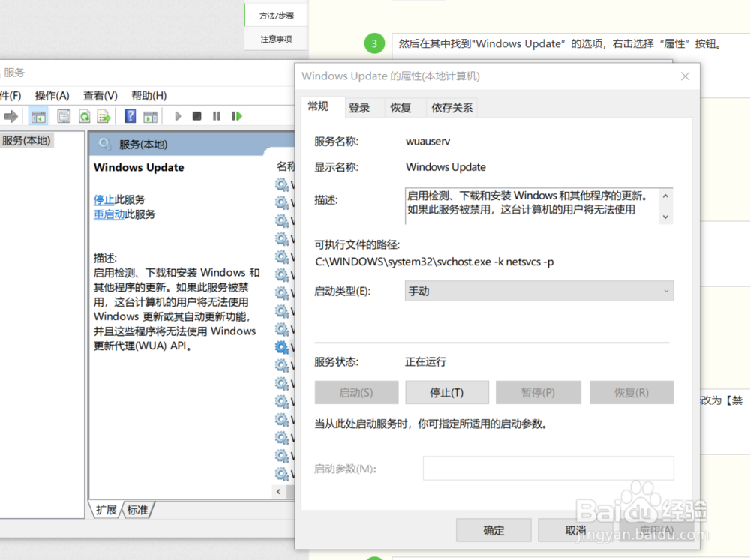The height and width of the screenshot is (560, 750).
Task: Open 查看(V) menu in Services window
Action: coord(100,96)
